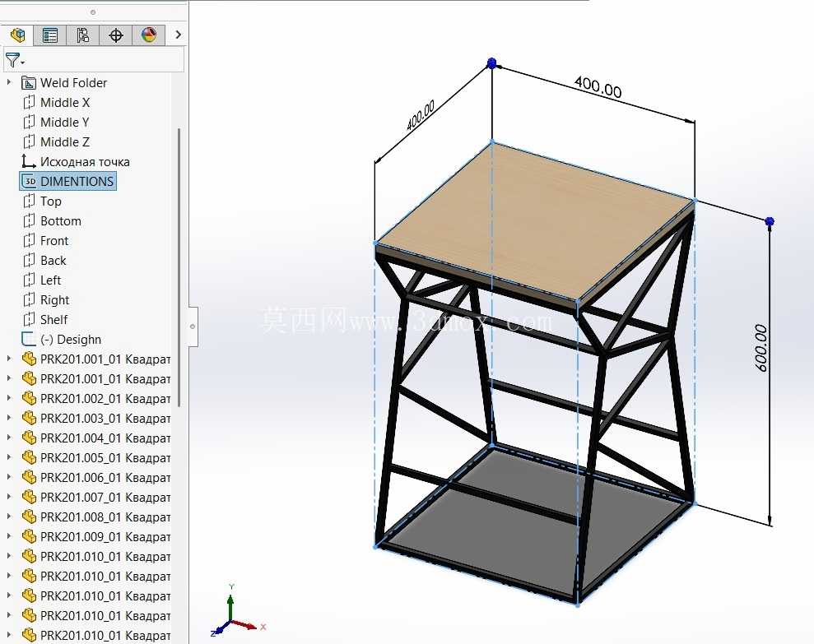This screenshot has width=814, height=644.
Task: Expand the PRK201.006_01 Квадрат item
Action: 9,476
